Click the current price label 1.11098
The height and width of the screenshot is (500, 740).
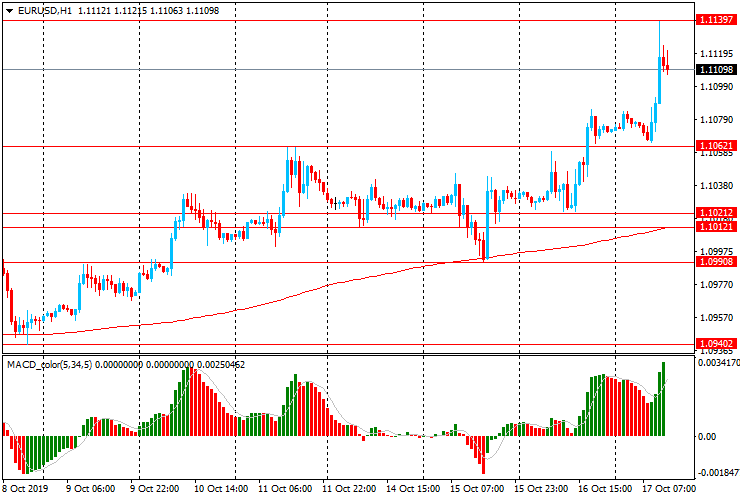(x=716, y=69)
